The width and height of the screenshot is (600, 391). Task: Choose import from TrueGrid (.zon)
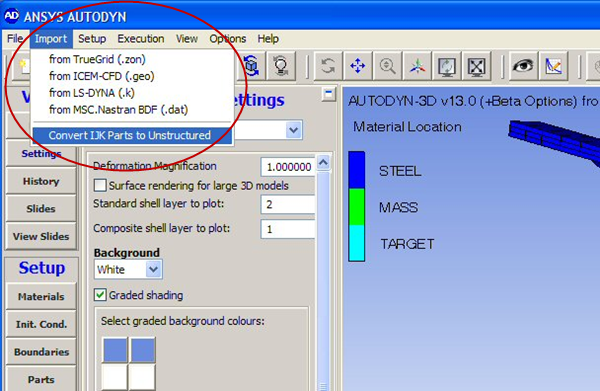[132, 59]
